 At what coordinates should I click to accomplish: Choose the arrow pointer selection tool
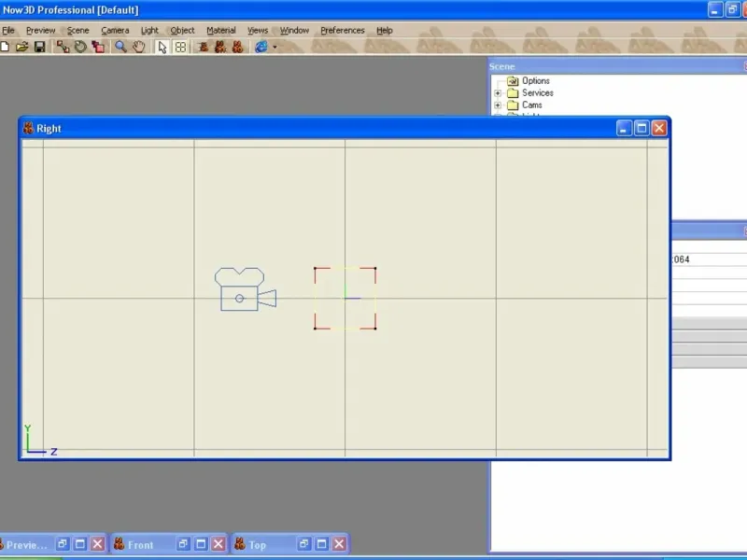[162, 48]
